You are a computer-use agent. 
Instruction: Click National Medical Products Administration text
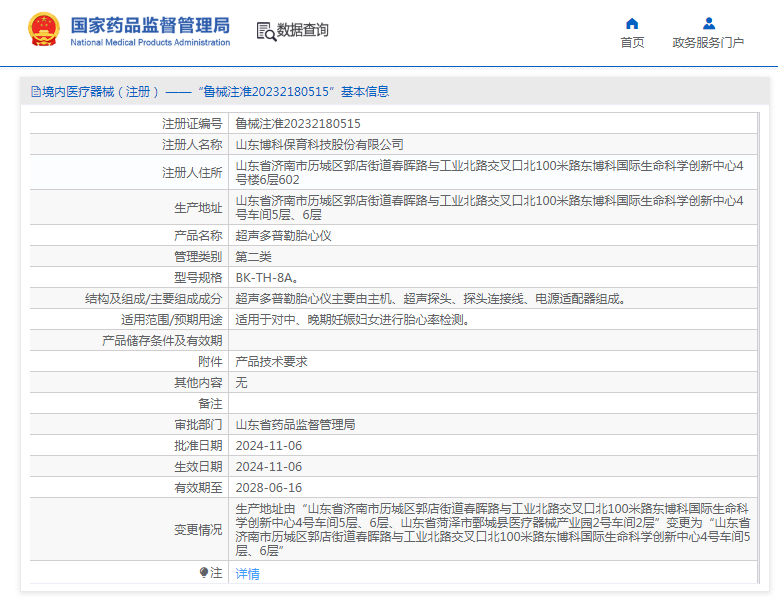[x=150, y=43]
